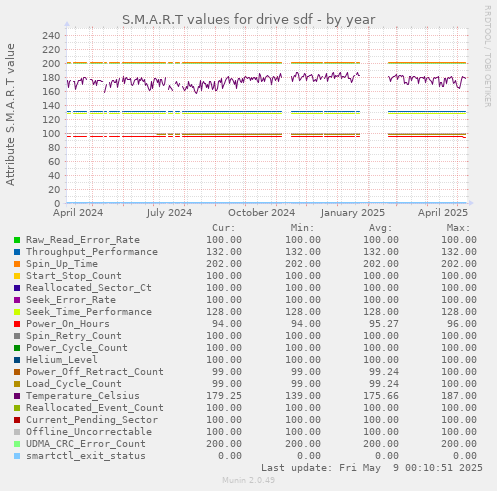Screen dimensions: 497x491
Task: Click the Helium_Level label
Action: pyautogui.click(x=62, y=360)
